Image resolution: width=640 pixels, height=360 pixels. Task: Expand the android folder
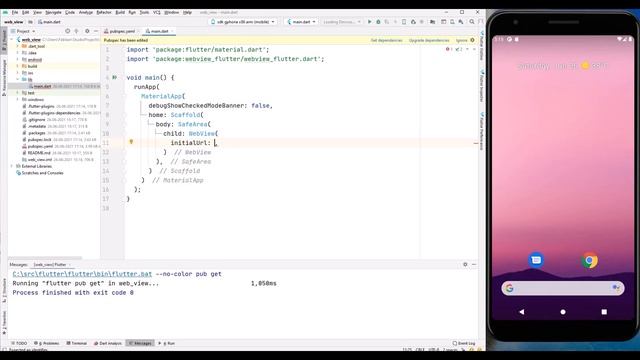(18, 60)
